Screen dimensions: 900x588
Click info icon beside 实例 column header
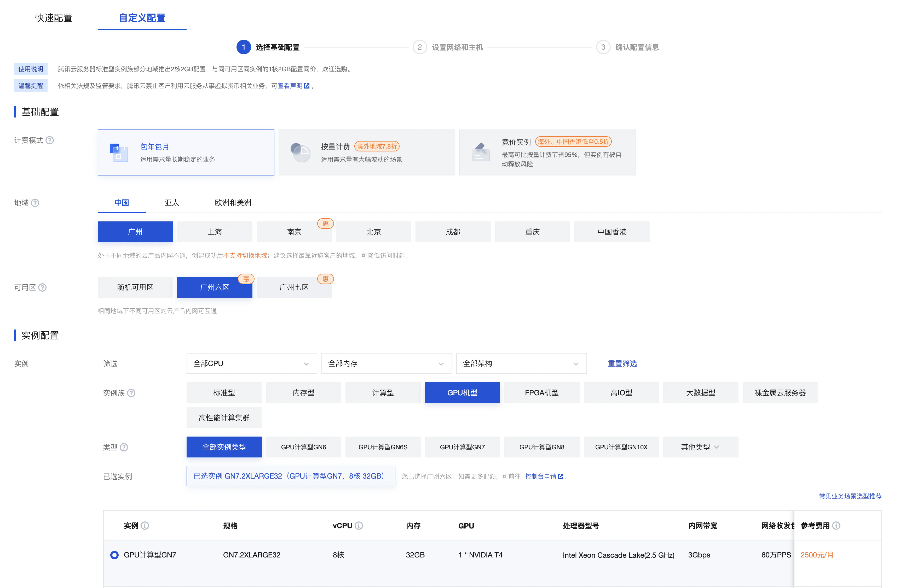point(145,526)
